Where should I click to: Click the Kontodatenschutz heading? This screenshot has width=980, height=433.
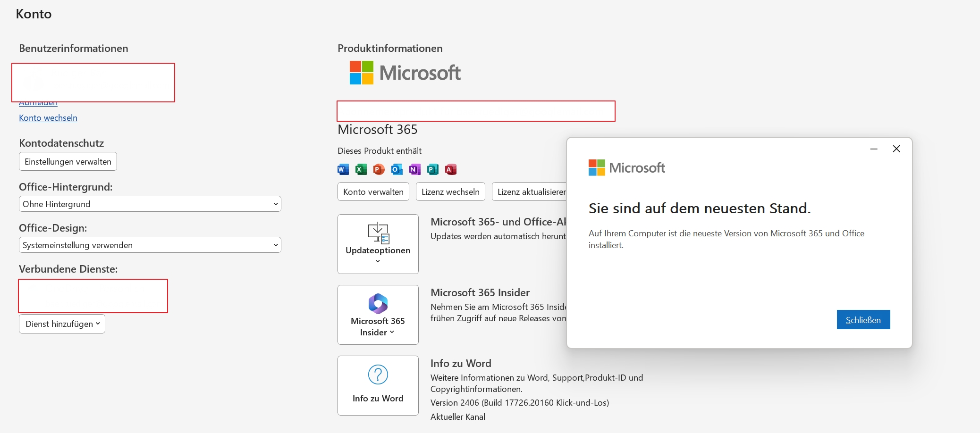click(x=61, y=143)
